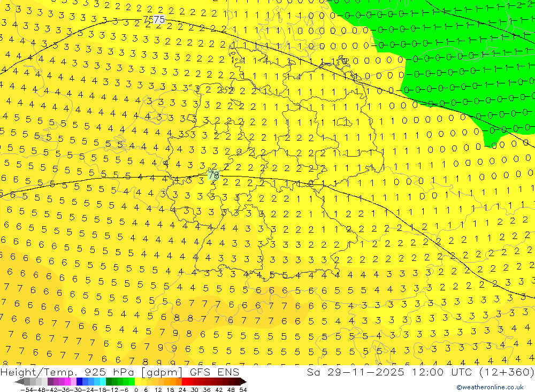Click the legend value '0'
Image resolution: width=535 pixels, height=392 pixels.
[136, 389]
